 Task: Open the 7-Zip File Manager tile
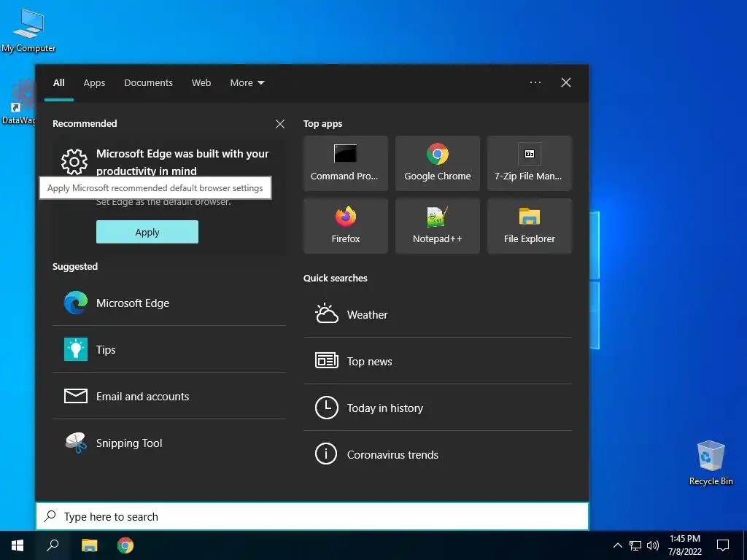point(530,163)
